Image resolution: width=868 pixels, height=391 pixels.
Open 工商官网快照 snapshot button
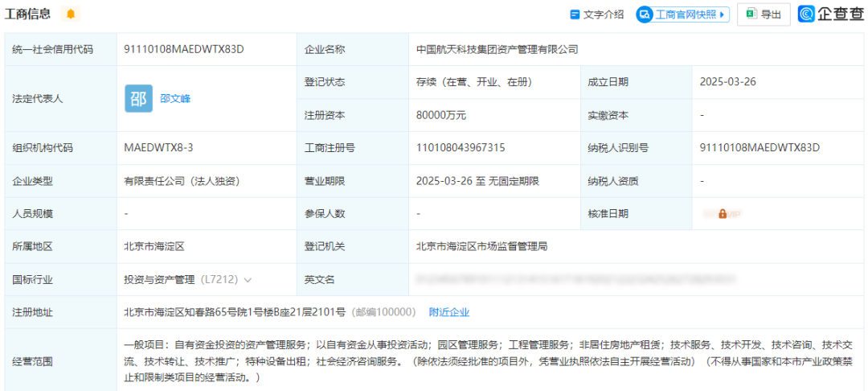click(x=682, y=15)
